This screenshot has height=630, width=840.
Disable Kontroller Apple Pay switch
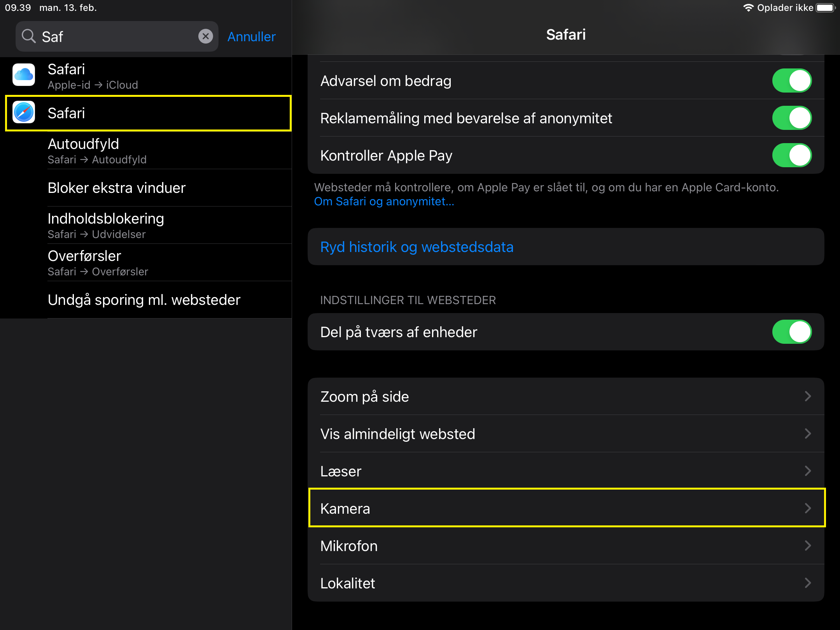[x=792, y=155]
